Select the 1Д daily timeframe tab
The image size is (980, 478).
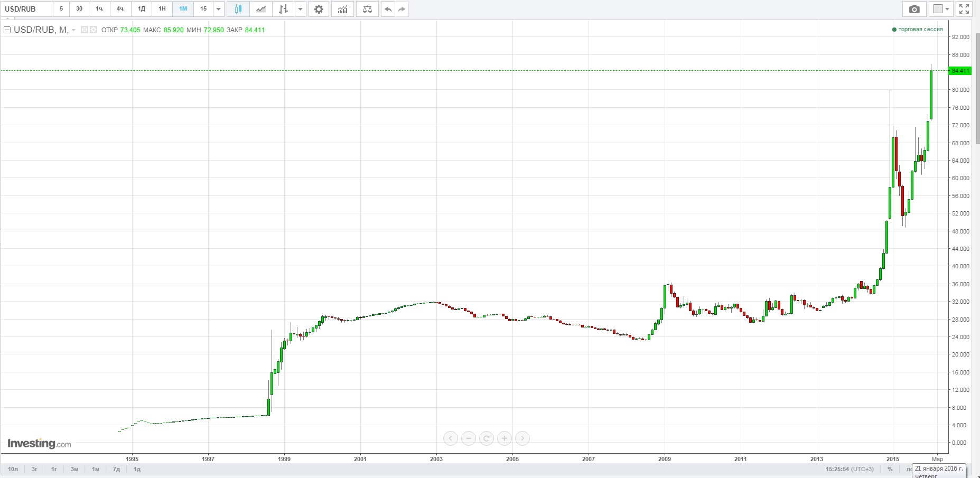coord(142,9)
